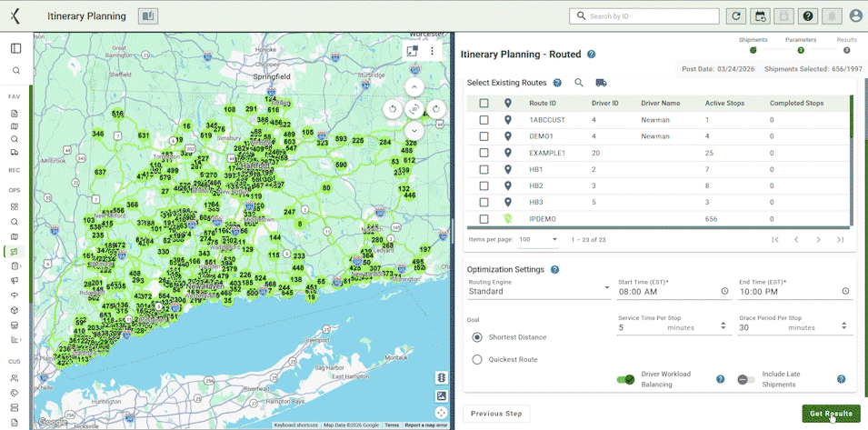The height and width of the screenshot is (430, 868).
Task: Click the search magnifier beside Select Existing Routes
Action: point(579,83)
